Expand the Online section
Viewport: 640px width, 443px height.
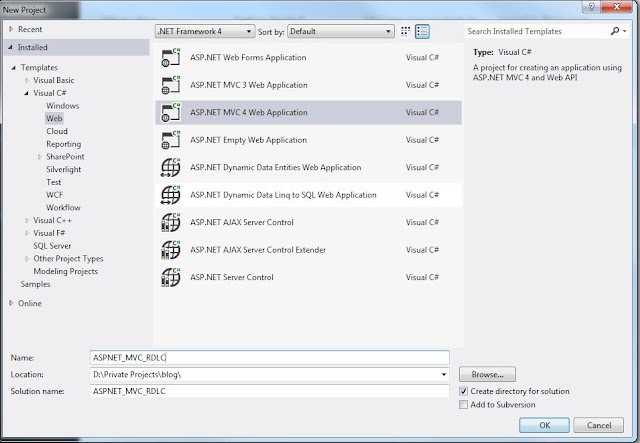[x=11, y=303]
